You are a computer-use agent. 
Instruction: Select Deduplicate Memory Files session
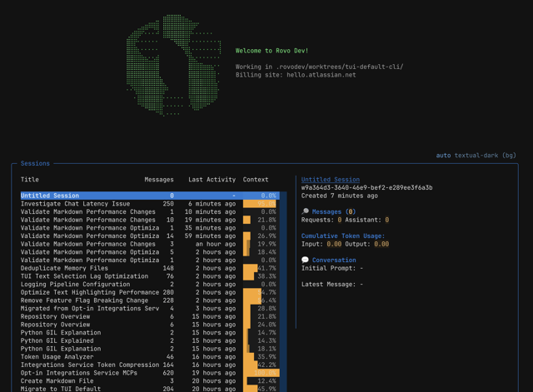(x=150, y=268)
